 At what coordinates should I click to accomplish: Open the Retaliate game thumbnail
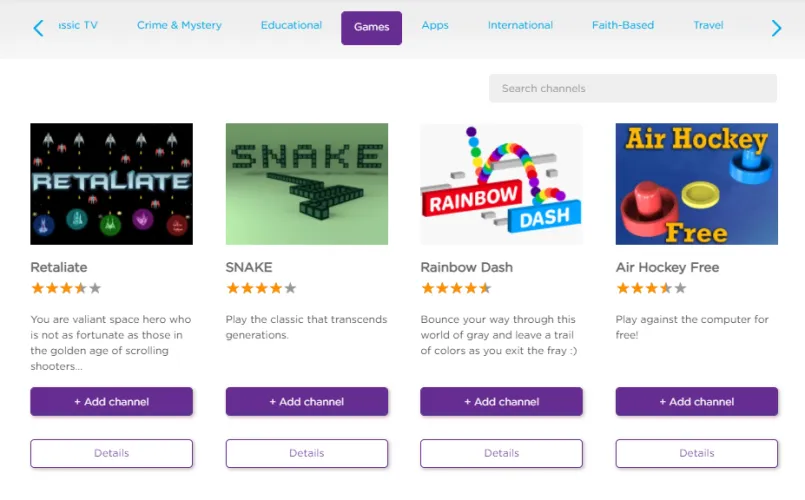coord(111,184)
